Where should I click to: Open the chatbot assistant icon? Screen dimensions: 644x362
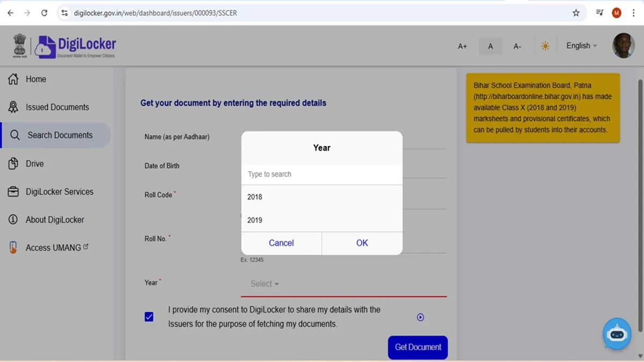(616, 334)
